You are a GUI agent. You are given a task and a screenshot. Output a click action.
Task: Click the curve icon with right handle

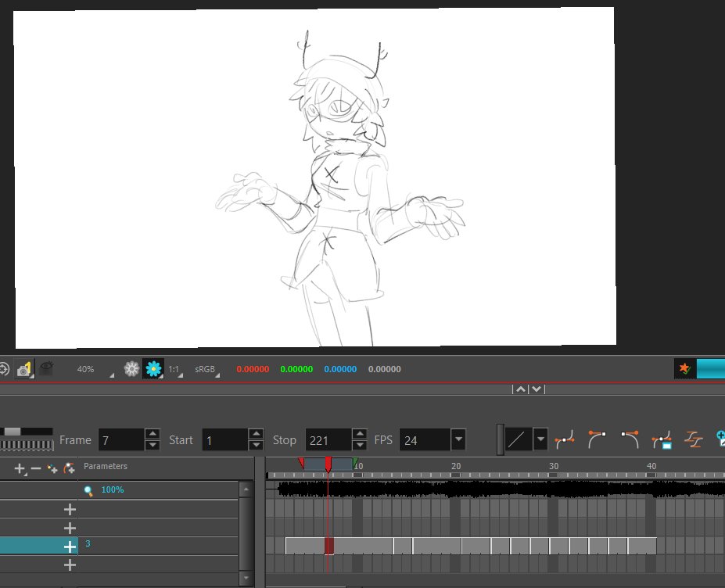pos(597,439)
